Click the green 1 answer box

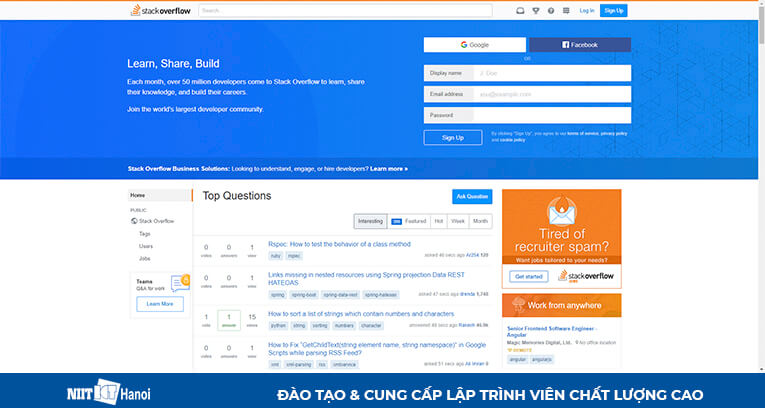[x=229, y=320]
